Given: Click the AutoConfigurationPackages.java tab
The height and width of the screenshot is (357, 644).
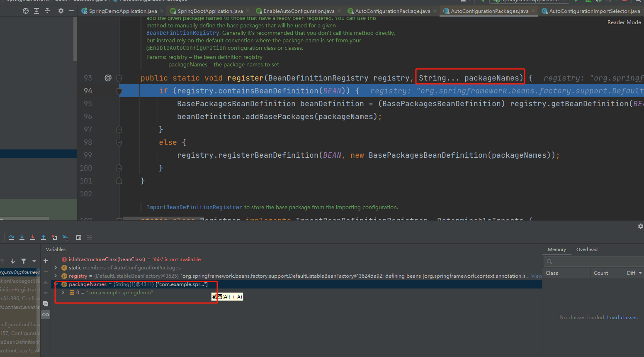Looking at the screenshot, I should click(489, 11).
